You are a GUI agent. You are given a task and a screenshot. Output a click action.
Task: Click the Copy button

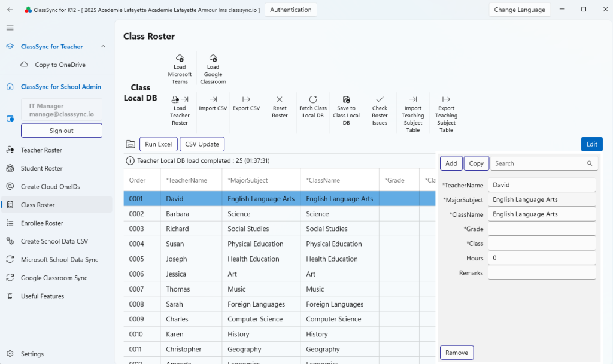coord(476,163)
